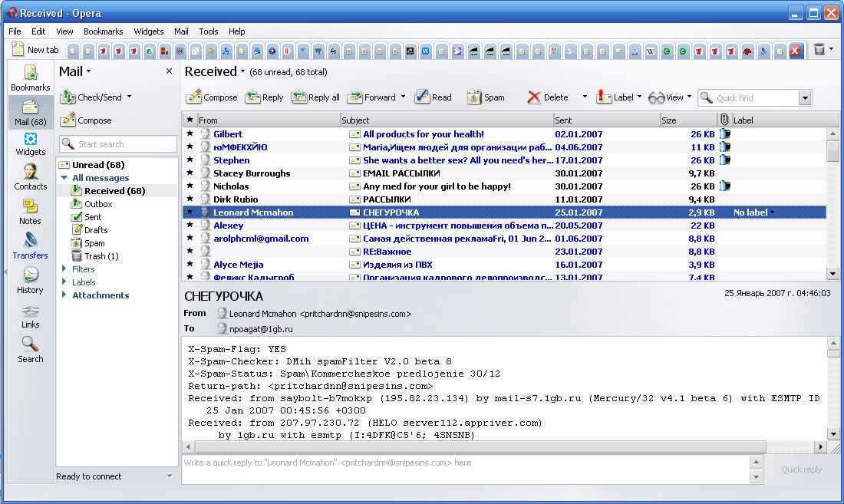Mark selected message using Read button
Screen dimensions: 844x504
click(434, 97)
